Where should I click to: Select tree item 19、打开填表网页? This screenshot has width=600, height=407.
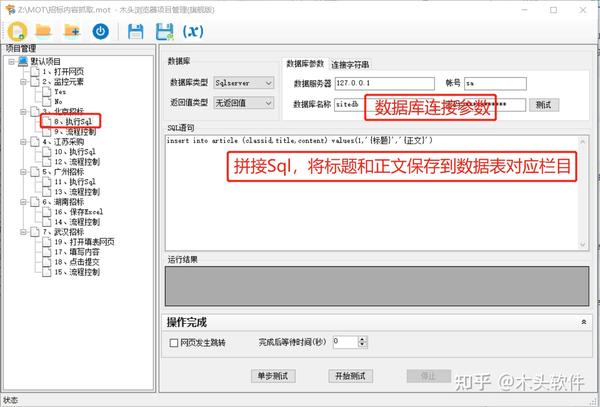click(x=84, y=242)
